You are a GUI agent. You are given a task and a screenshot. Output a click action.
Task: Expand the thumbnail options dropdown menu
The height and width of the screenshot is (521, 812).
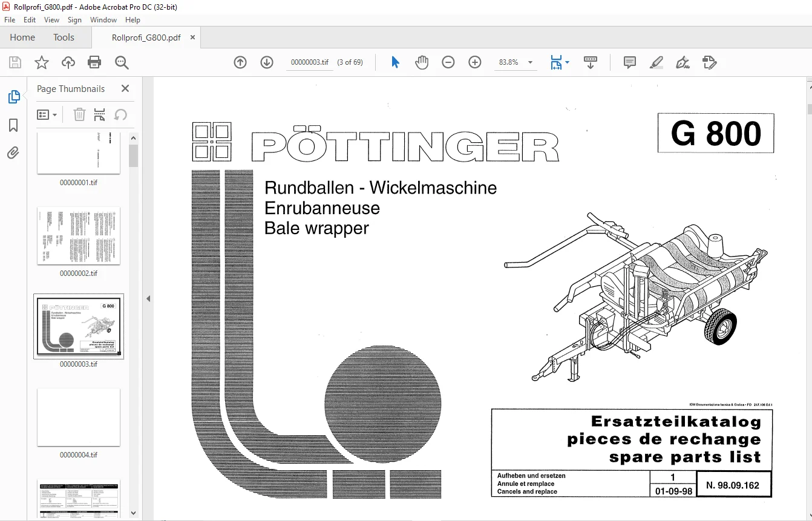(x=47, y=114)
